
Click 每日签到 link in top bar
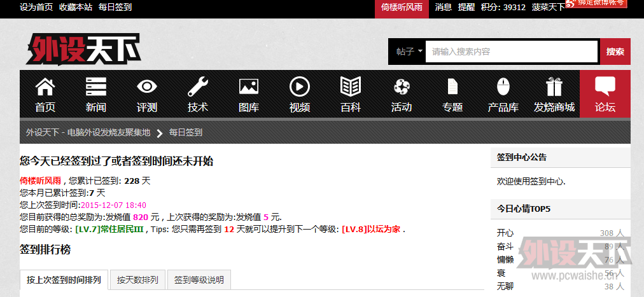tap(115, 7)
